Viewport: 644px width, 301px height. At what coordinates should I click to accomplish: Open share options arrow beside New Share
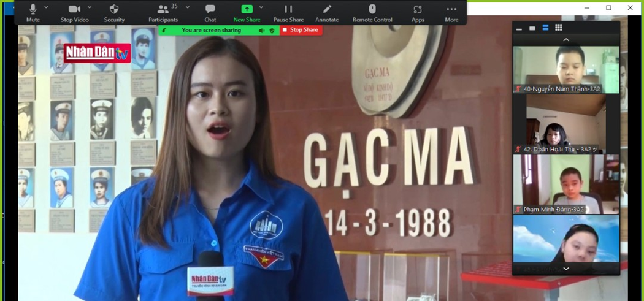click(x=261, y=7)
